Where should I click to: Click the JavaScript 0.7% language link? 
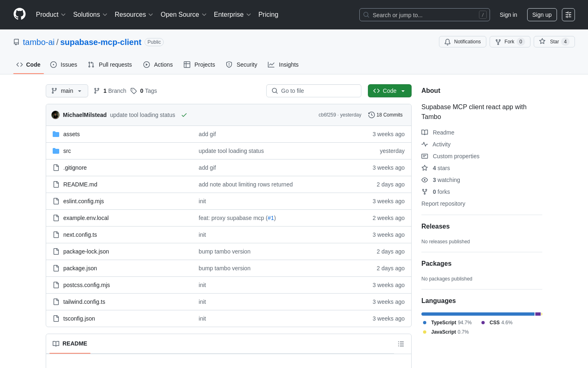[445, 332]
